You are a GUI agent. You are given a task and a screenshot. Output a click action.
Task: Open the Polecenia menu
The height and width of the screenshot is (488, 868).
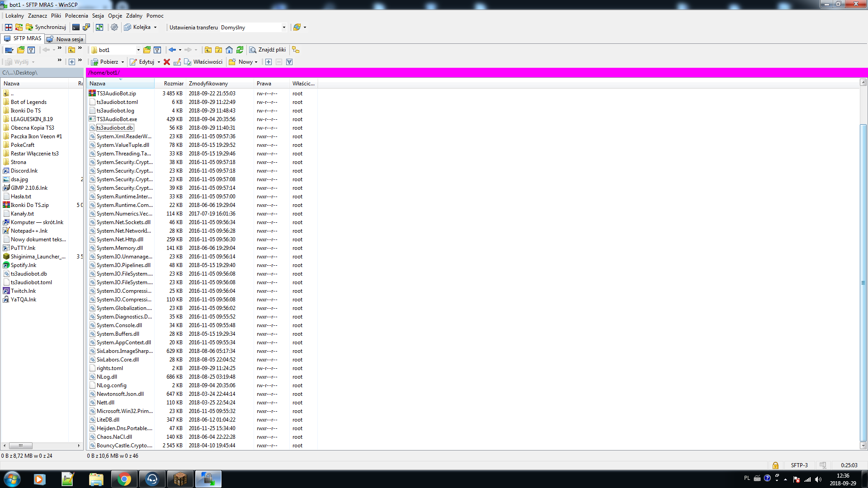(76, 15)
